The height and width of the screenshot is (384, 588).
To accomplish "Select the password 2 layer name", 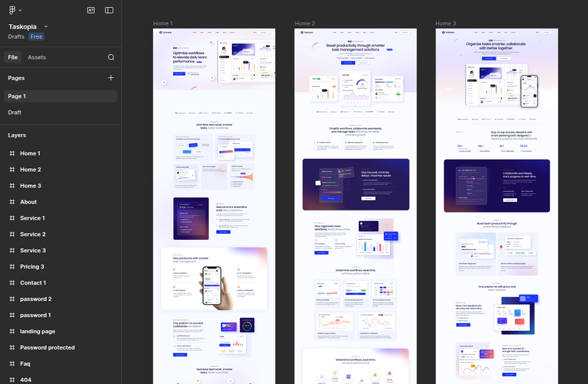I will (36, 299).
